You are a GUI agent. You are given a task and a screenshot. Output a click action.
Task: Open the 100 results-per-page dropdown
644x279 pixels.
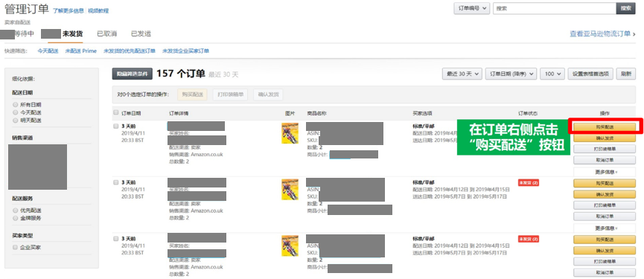tap(552, 74)
